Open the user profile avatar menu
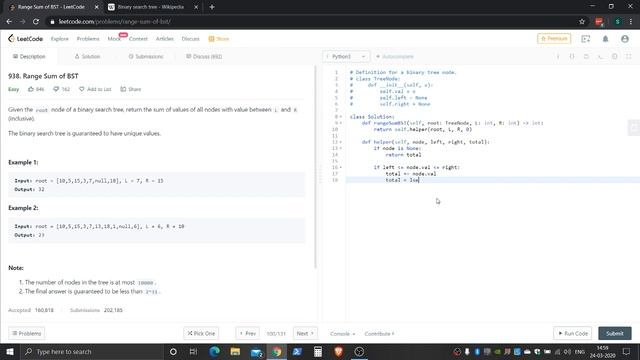 (625, 39)
